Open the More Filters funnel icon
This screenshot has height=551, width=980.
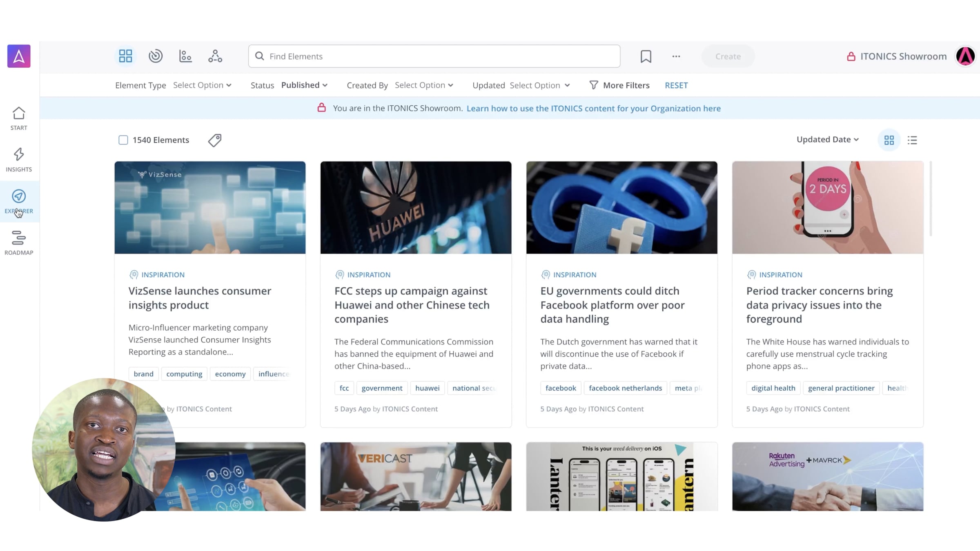pos(594,85)
